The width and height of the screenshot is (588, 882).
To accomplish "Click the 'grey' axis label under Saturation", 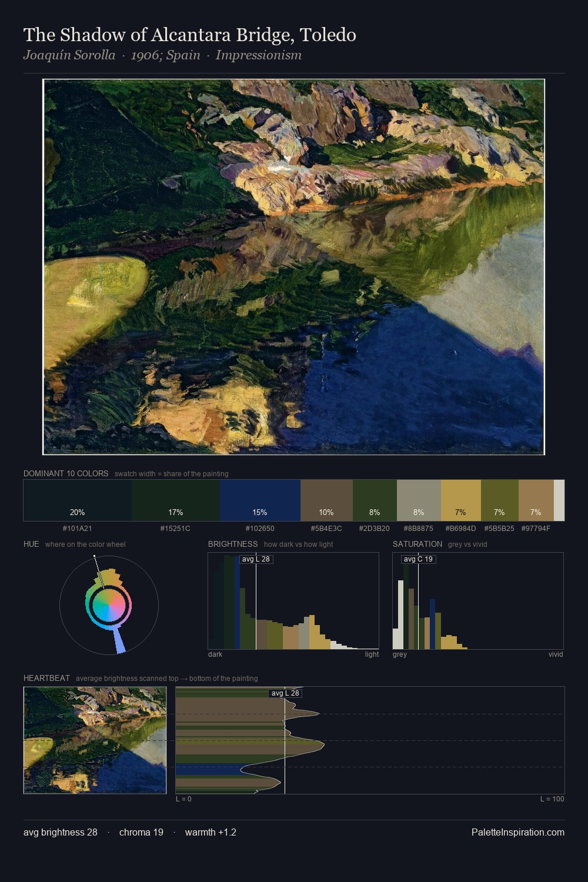I will pos(400,654).
